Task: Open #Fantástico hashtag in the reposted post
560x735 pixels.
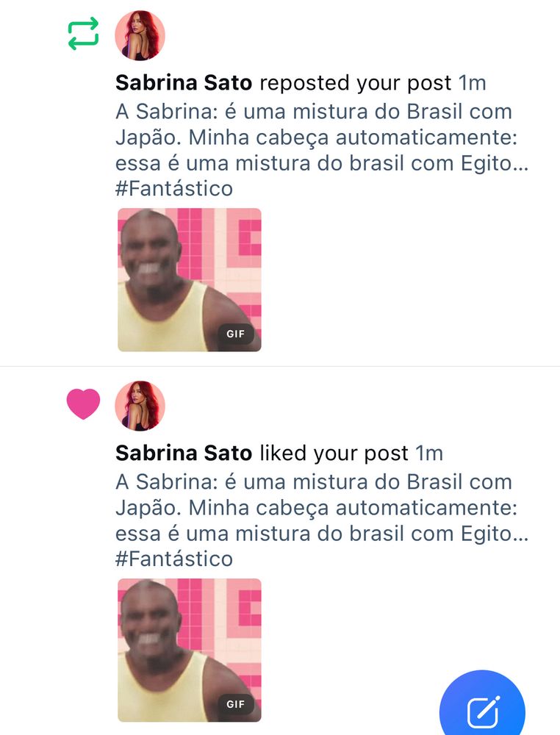Action: click(174, 189)
